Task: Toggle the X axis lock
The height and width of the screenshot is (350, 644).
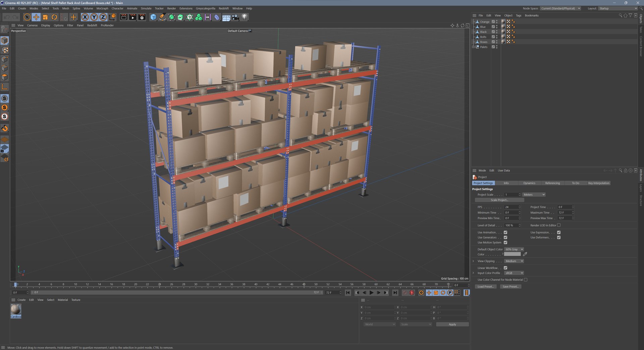Action: (85, 17)
